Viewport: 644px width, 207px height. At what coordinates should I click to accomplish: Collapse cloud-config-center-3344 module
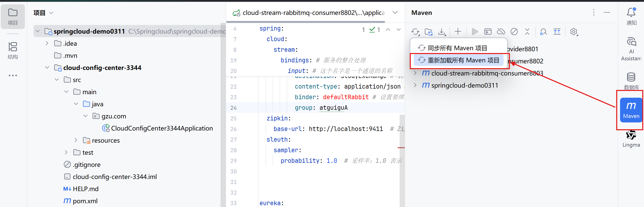[x=47, y=68]
